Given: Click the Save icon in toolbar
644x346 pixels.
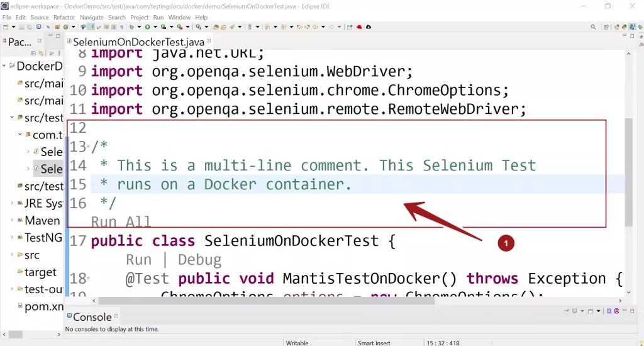Looking at the screenshot, I should pyautogui.click(x=21, y=26).
